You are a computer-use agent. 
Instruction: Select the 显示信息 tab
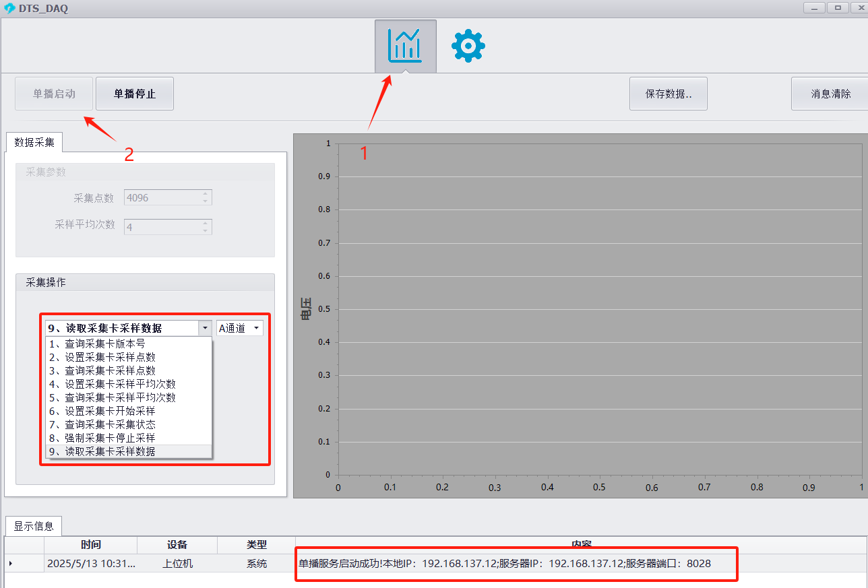[34, 526]
